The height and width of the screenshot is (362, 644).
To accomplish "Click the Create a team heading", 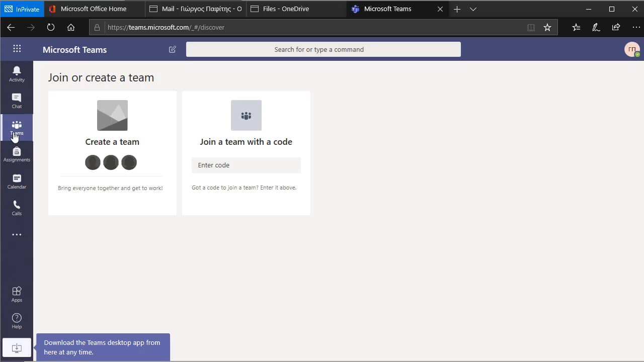I will (x=112, y=142).
